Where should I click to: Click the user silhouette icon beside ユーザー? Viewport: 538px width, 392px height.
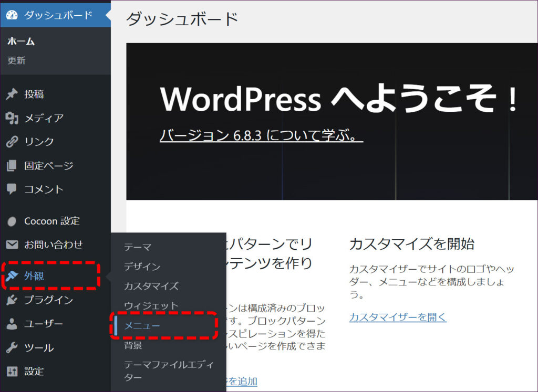pyautogui.click(x=12, y=324)
